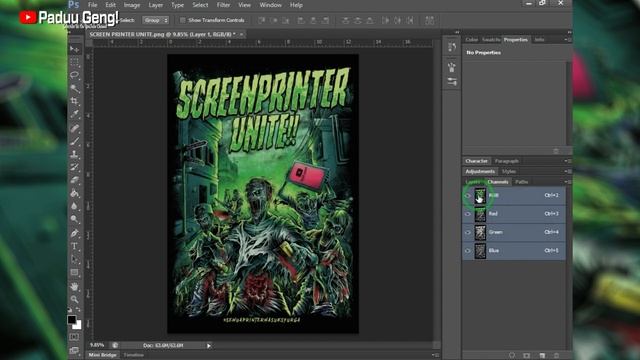Open the Properties panel group flyout menu
Screen dimensions: 640x360
[567, 40]
